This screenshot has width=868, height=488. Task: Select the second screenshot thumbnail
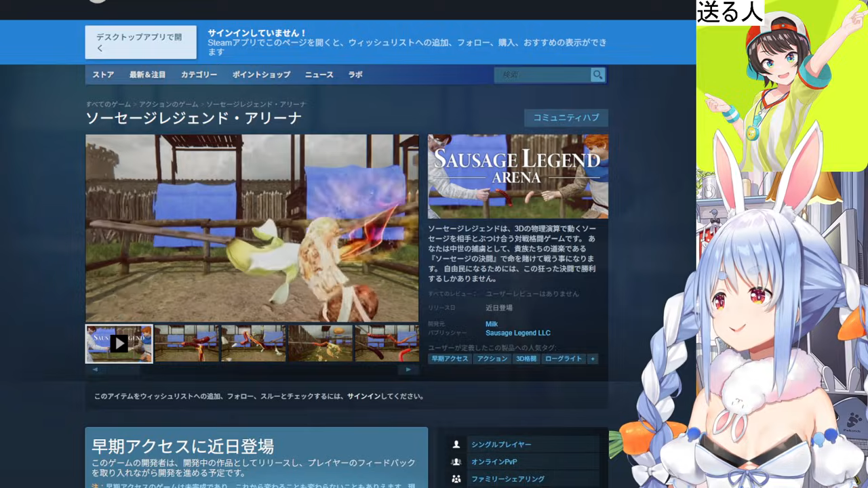pos(186,344)
